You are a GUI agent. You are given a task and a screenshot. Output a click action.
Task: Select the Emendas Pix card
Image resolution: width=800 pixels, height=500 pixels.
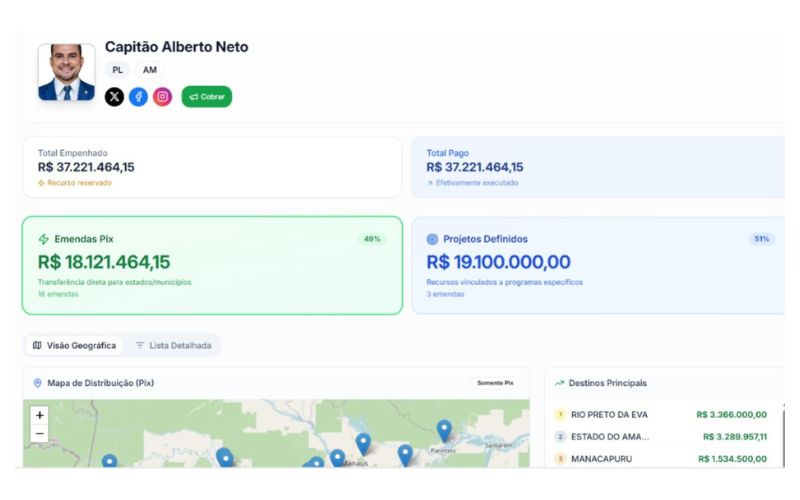coord(212,265)
